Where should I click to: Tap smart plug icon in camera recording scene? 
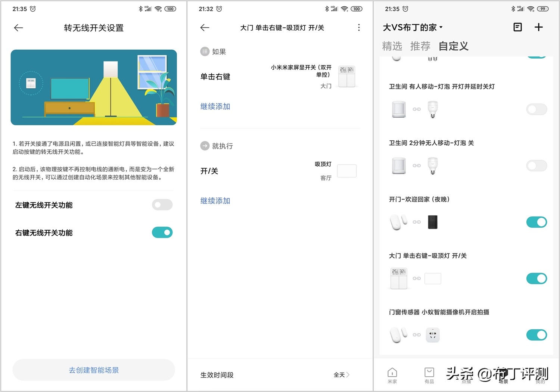(x=432, y=335)
